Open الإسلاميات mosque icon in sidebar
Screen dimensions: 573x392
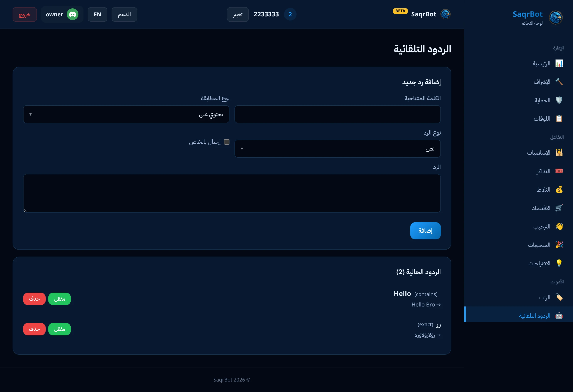pyautogui.click(x=559, y=153)
